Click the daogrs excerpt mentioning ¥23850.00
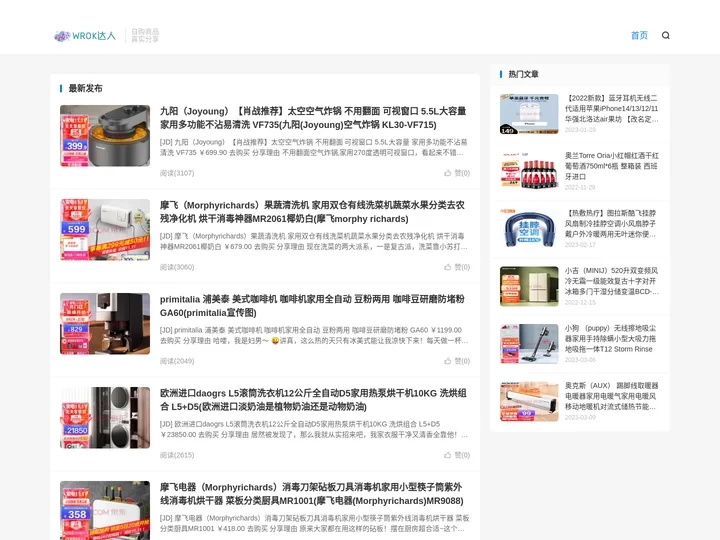Screen dimensions: 720x540 tap(314, 429)
